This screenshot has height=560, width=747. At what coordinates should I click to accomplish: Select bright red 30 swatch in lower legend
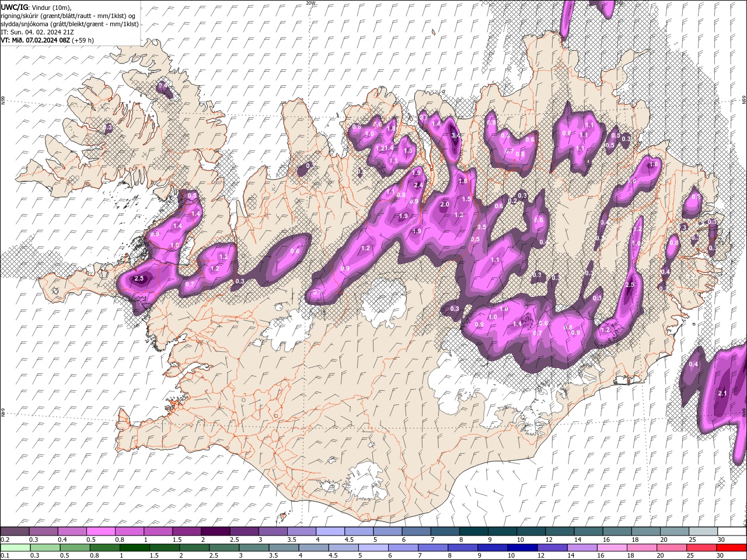point(731,548)
